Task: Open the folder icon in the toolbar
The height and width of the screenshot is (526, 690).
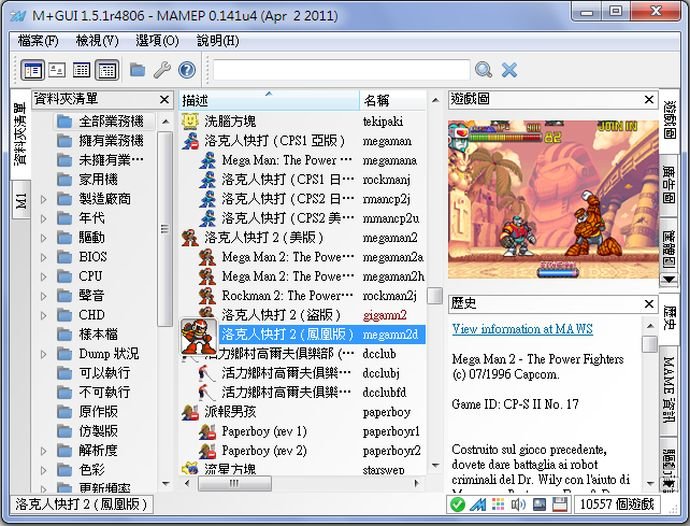Action: coord(137,70)
